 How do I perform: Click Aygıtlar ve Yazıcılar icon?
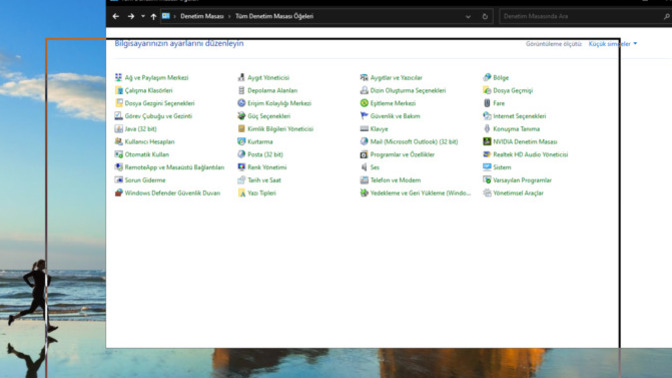click(364, 78)
